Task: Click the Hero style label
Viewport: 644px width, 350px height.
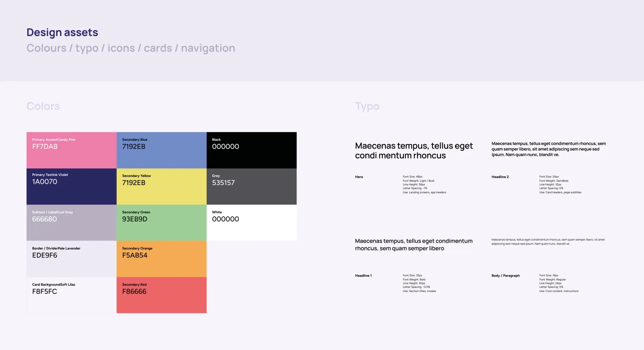Action: 359,177
